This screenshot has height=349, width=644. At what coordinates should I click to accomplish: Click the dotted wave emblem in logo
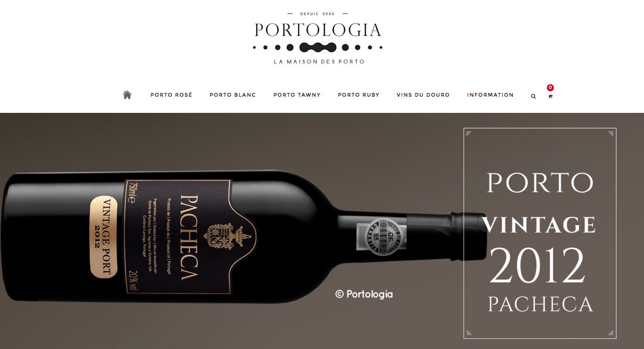(x=318, y=47)
